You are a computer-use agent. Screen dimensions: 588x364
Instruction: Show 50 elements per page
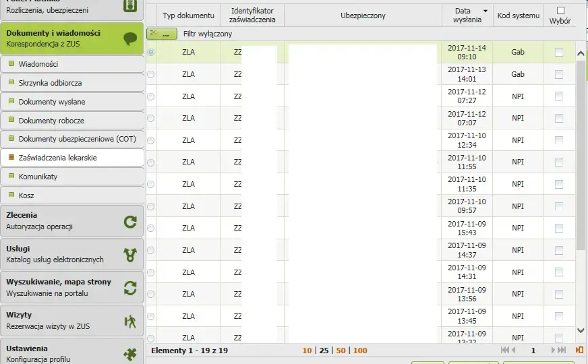point(341,351)
